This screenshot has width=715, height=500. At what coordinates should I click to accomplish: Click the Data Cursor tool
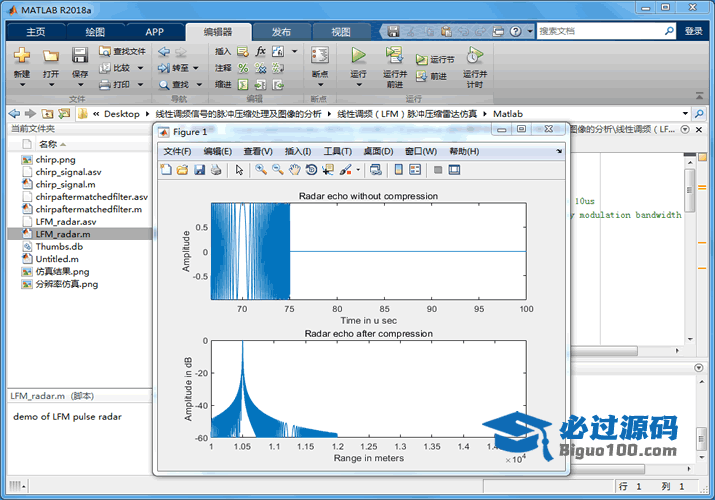327,170
